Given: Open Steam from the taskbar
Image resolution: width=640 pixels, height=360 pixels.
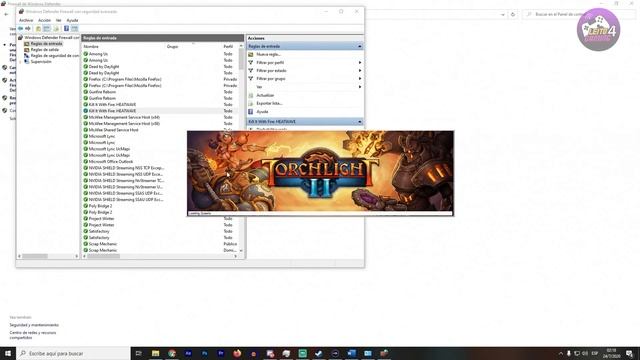Looking at the screenshot, I should pyautogui.click(x=319, y=353).
